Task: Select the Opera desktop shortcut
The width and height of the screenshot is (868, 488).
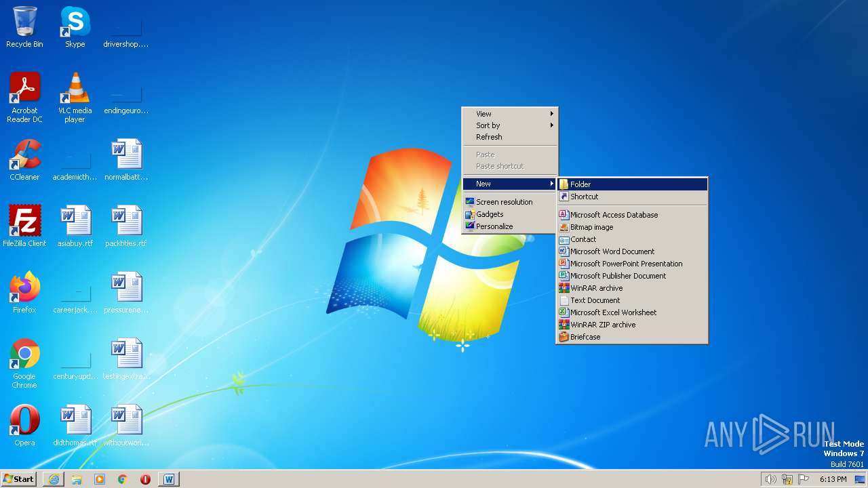Action: [x=24, y=426]
